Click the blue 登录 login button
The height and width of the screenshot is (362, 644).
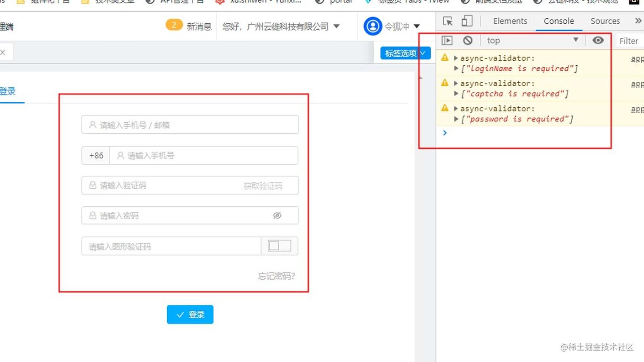click(190, 314)
